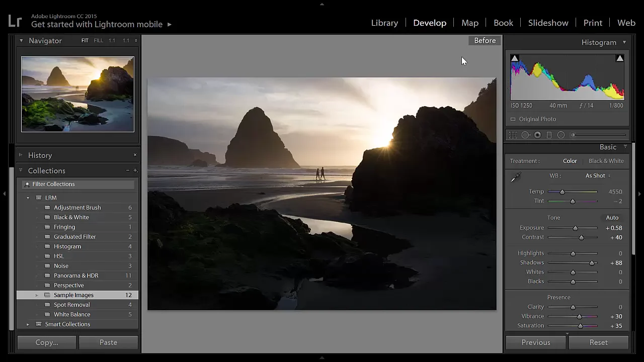Click the Adjustment Brush collection icon
644x362 pixels.
(47, 208)
